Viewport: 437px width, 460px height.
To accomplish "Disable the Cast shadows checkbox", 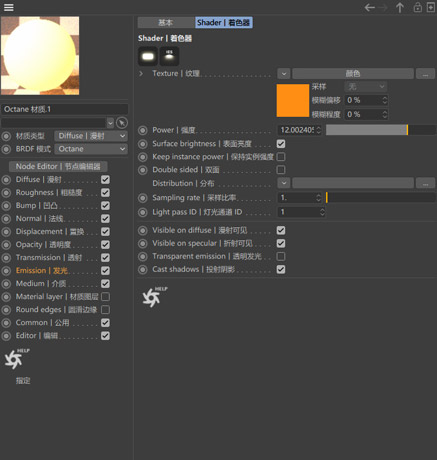I will tap(281, 269).
